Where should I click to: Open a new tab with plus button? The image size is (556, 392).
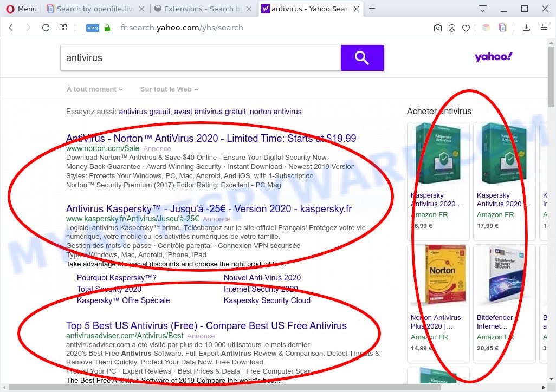tap(372, 9)
